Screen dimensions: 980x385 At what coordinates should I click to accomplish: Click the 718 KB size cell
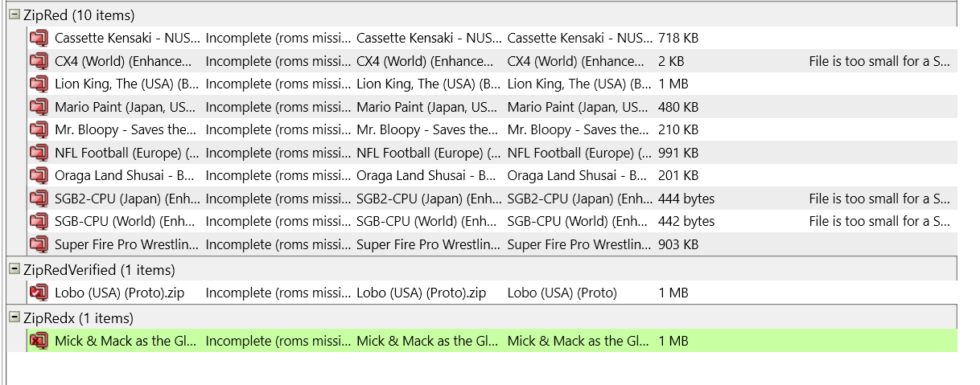tap(678, 38)
